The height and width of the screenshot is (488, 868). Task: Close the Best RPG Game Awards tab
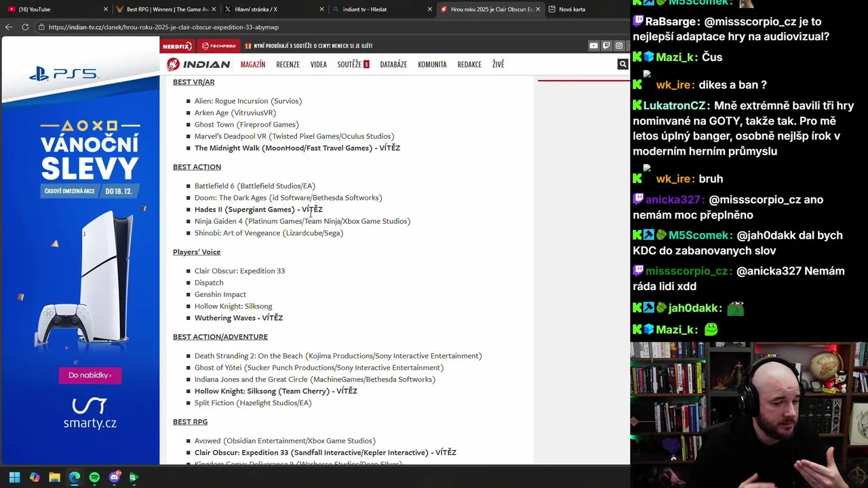click(214, 9)
